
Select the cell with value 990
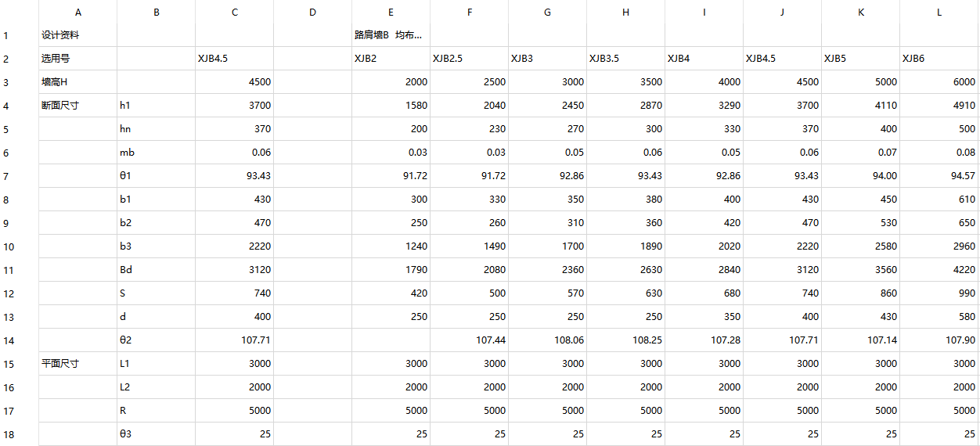(939, 293)
